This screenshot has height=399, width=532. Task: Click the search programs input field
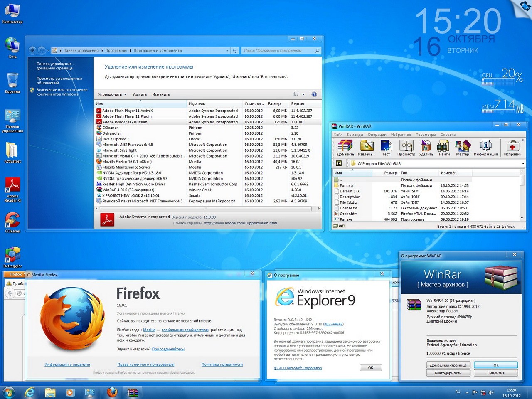pos(278,51)
